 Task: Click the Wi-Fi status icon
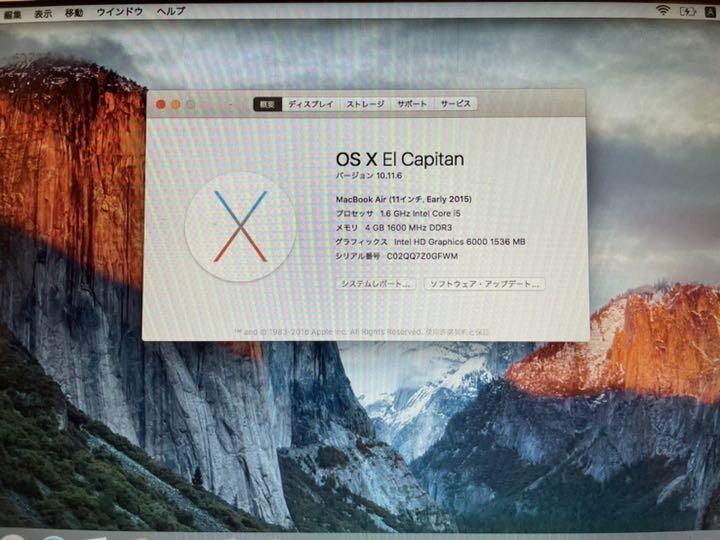coord(663,10)
